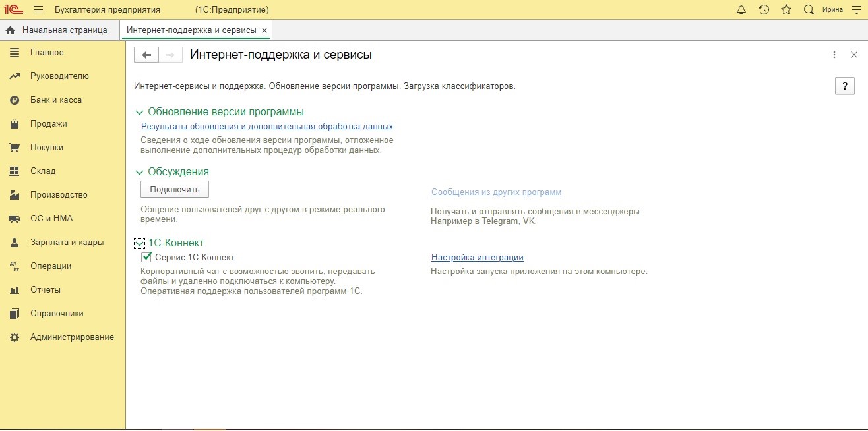Select Покупки menu label
The height and width of the screenshot is (431, 868).
pos(47,148)
